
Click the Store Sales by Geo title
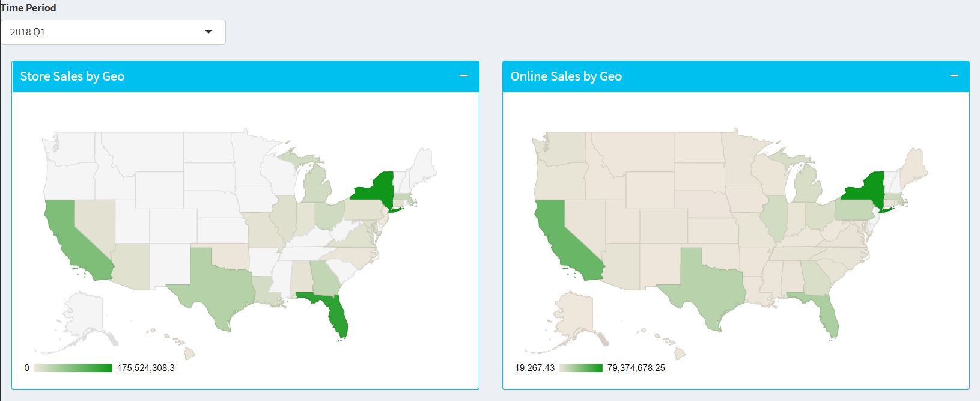[72, 76]
